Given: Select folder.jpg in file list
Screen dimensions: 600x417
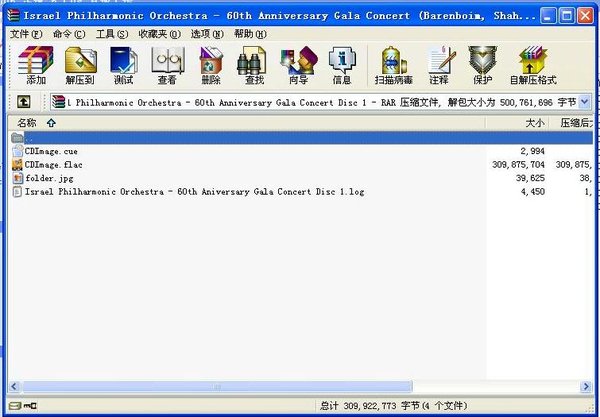Looking at the screenshot, I should click(49, 178).
